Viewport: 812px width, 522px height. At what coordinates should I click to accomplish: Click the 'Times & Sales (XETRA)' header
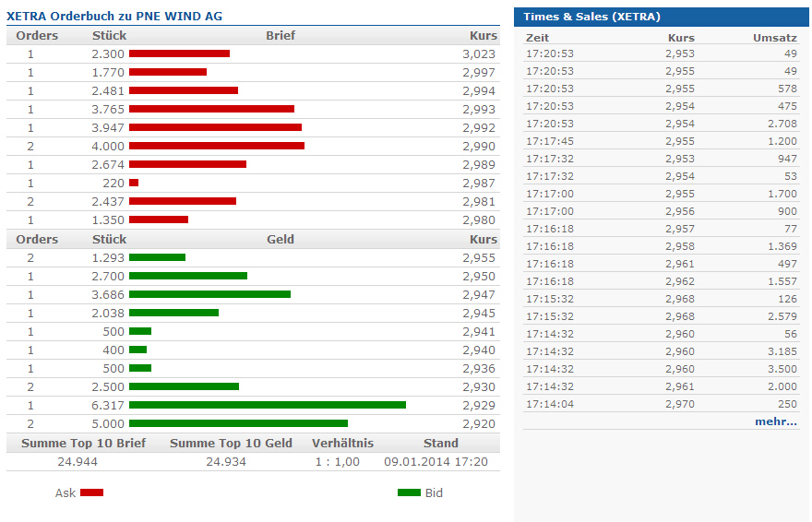(591, 17)
